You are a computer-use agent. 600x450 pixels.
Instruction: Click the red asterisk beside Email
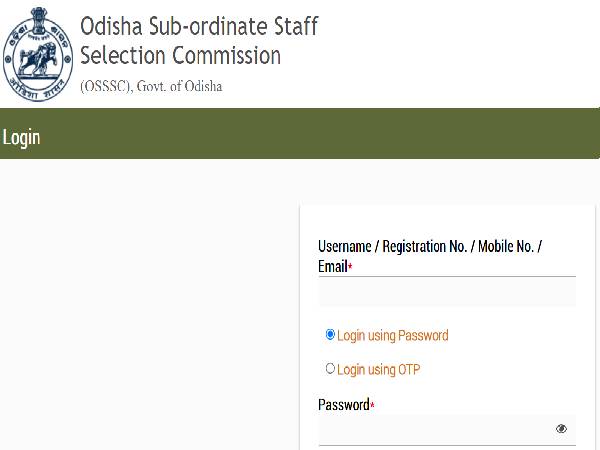tap(350, 268)
